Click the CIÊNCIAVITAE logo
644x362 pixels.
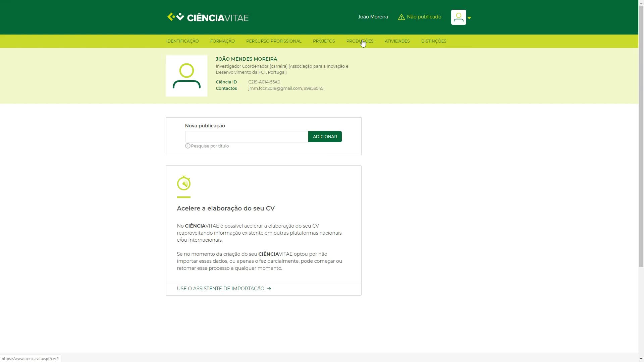tap(208, 17)
